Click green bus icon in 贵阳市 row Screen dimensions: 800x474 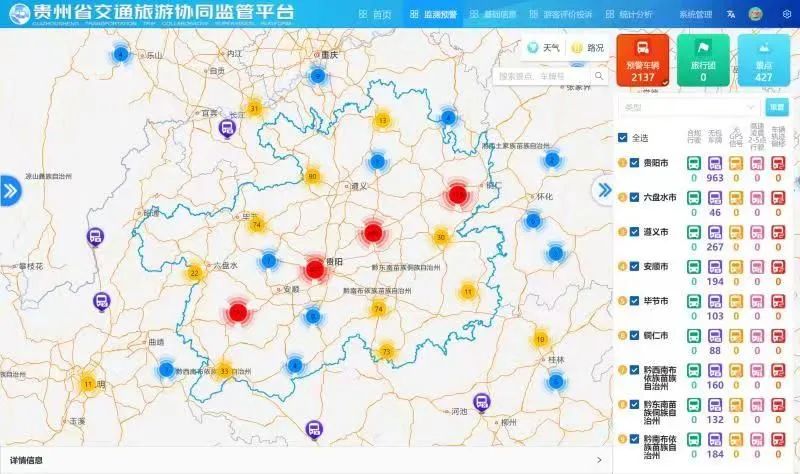coord(693,163)
